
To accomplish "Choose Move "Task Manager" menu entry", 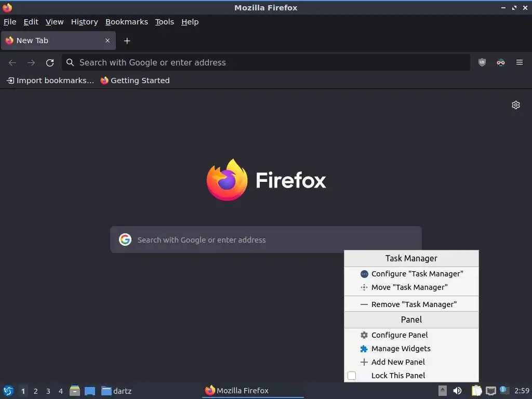I will 411,287.
